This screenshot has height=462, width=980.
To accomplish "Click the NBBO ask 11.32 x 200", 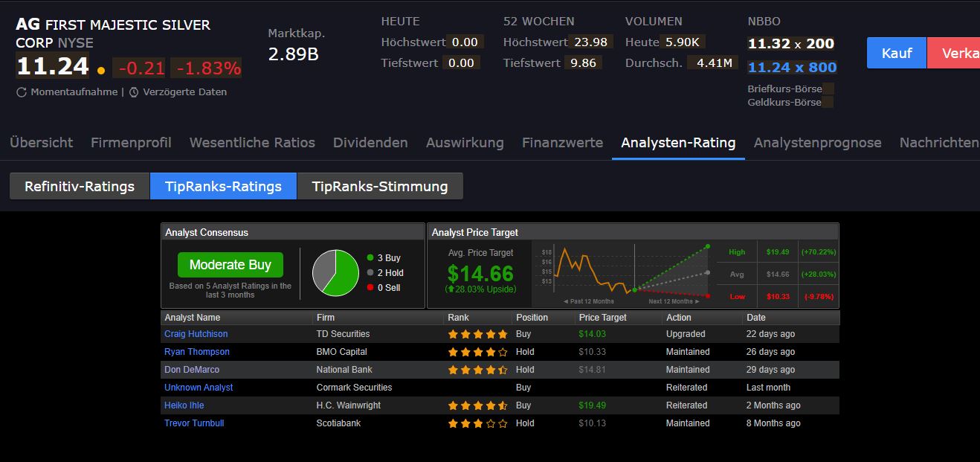I will (x=791, y=44).
